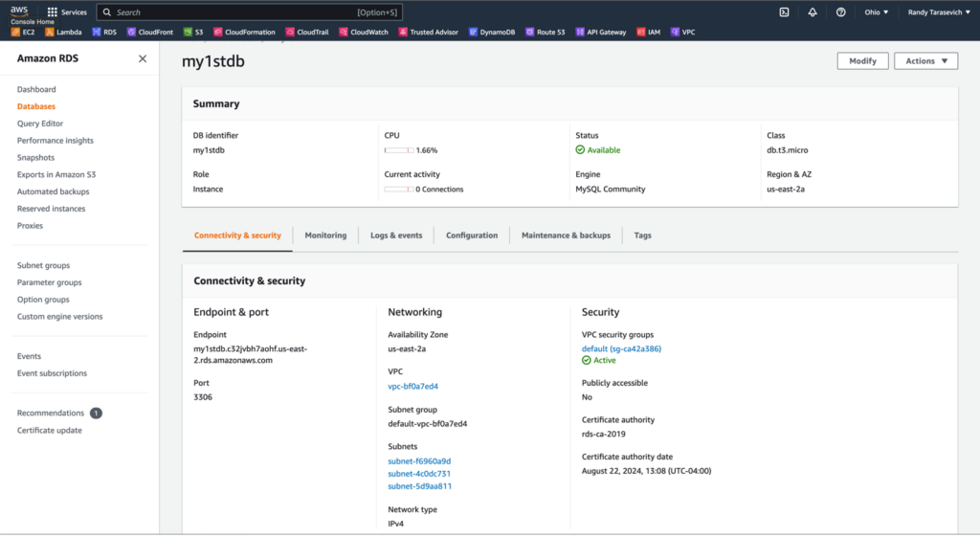
Task: Open subnet-5d9aa811 link
Action: [419, 486]
